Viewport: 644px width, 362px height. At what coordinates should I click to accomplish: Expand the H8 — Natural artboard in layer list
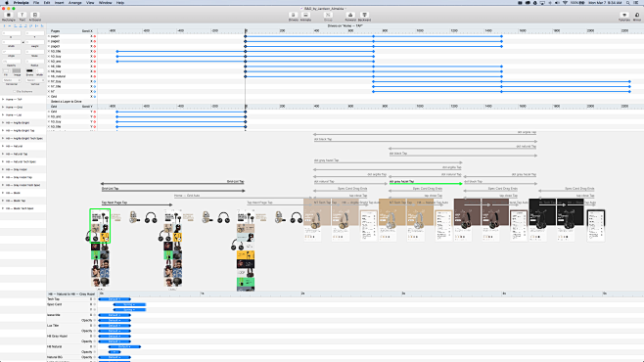3,146
